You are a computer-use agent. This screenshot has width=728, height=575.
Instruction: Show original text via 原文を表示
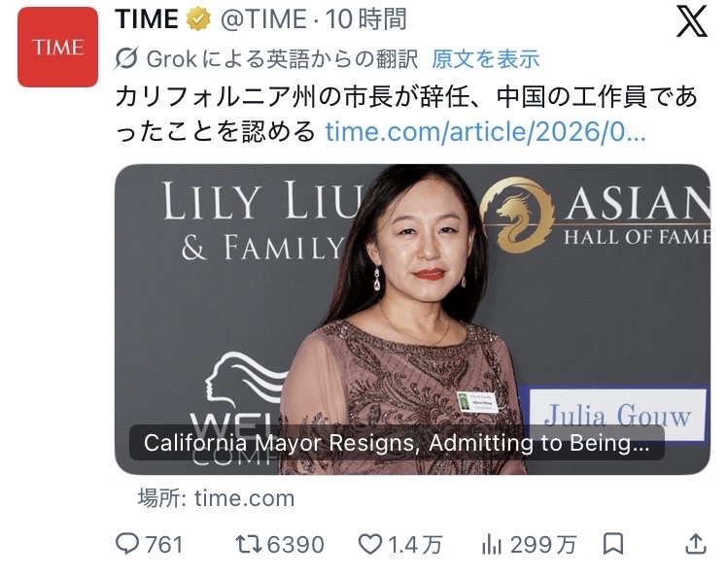(486, 59)
